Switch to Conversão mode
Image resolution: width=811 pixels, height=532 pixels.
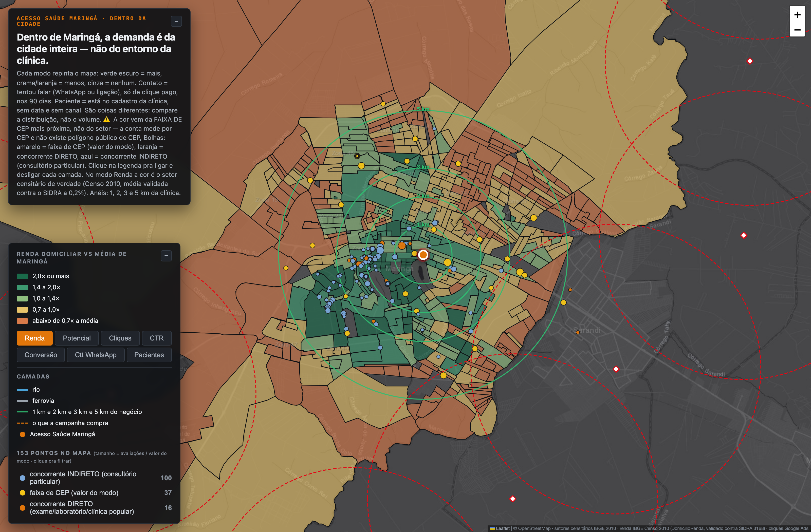pyautogui.click(x=41, y=355)
